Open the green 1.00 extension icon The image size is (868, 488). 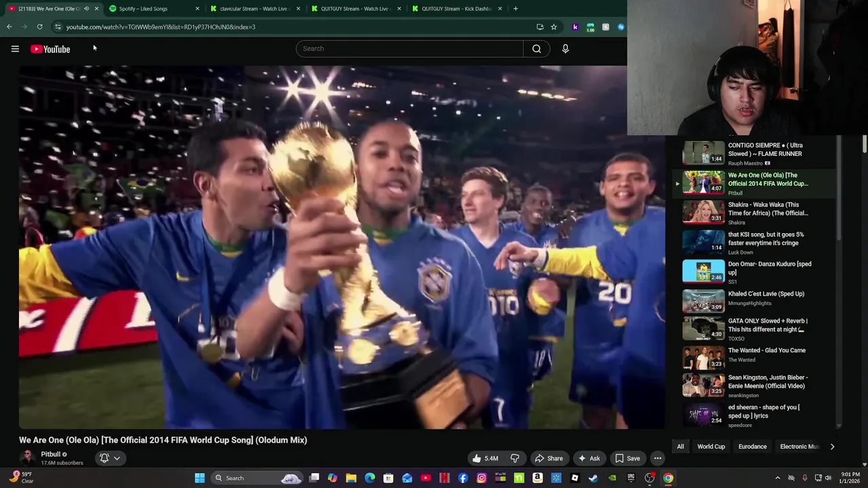[x=590, y=27]
